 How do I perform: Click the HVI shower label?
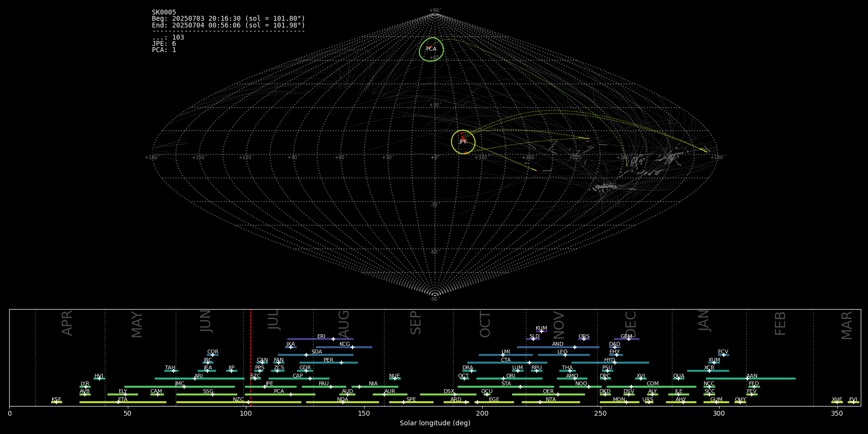(x=99, y=376)
